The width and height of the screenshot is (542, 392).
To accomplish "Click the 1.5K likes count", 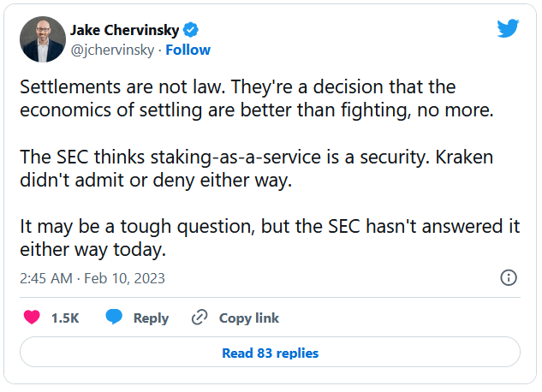I will (x=65, y=318).
